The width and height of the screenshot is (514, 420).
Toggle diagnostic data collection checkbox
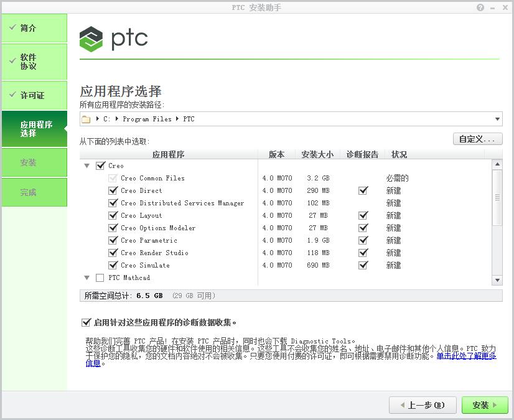point(86,322)
